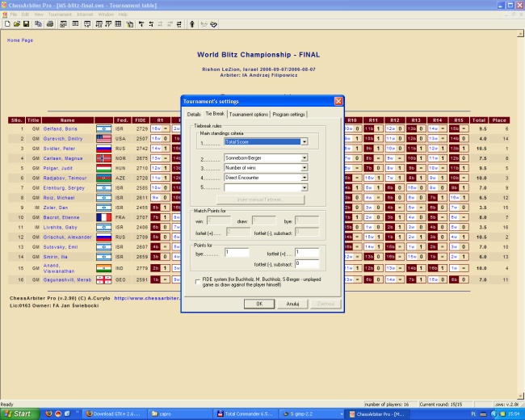
Task: Switch to the Details tab
Action: 194,115
